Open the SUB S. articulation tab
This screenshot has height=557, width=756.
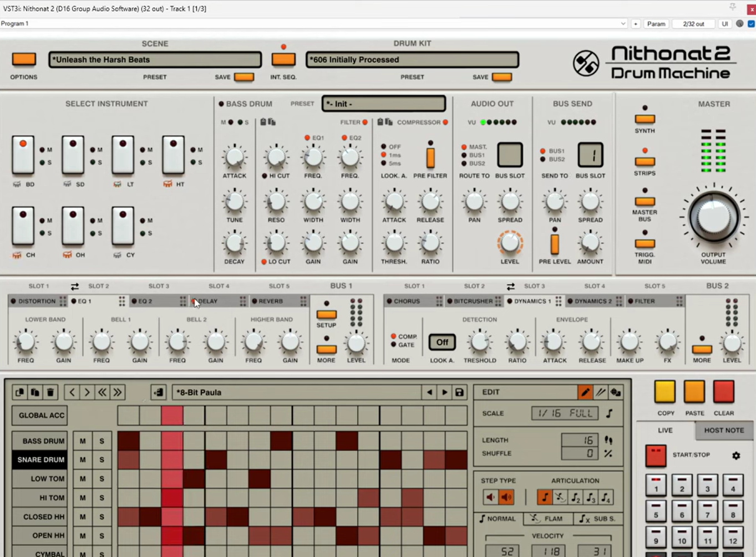598,519
